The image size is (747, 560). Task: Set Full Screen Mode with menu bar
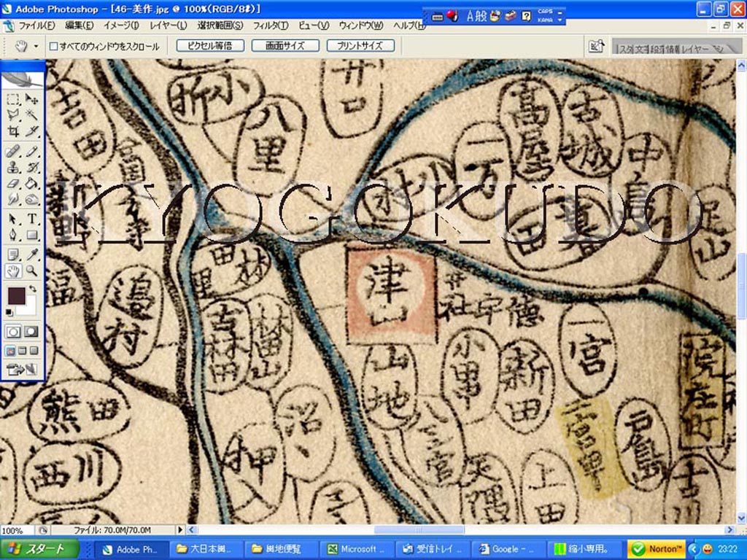click(22, 351)
